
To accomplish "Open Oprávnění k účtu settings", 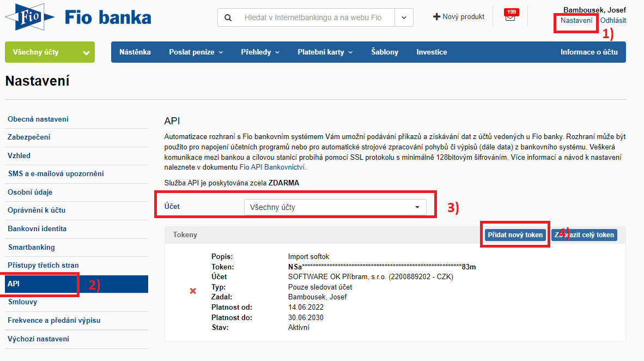I will pos(37,210).
